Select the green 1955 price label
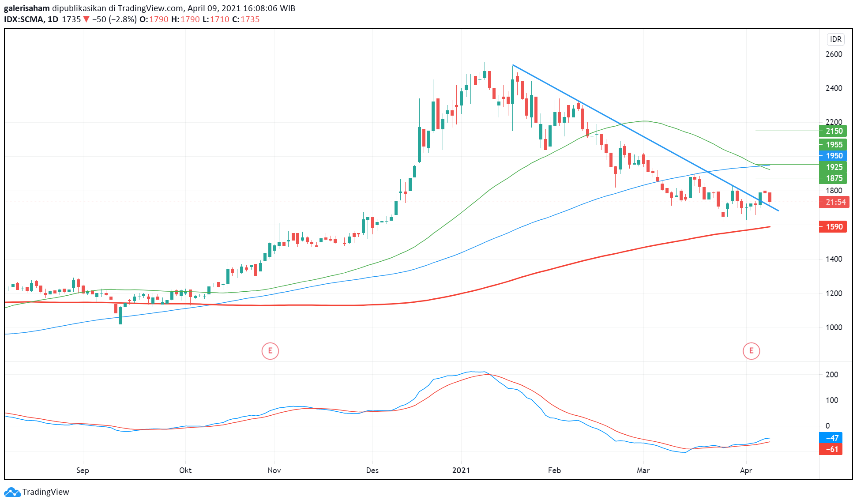Viewport: 857px width, 504px height. (x=833, y=145)
